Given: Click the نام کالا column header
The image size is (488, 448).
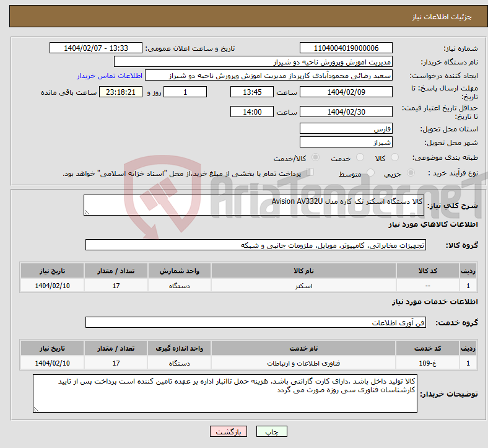Looking at the screenshot, I should pos(303,271).
